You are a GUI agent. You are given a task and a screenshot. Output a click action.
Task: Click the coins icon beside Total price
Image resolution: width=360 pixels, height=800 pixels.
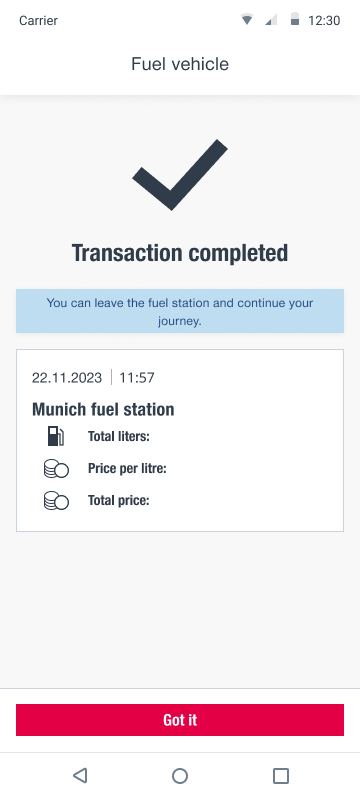(56, 501)
